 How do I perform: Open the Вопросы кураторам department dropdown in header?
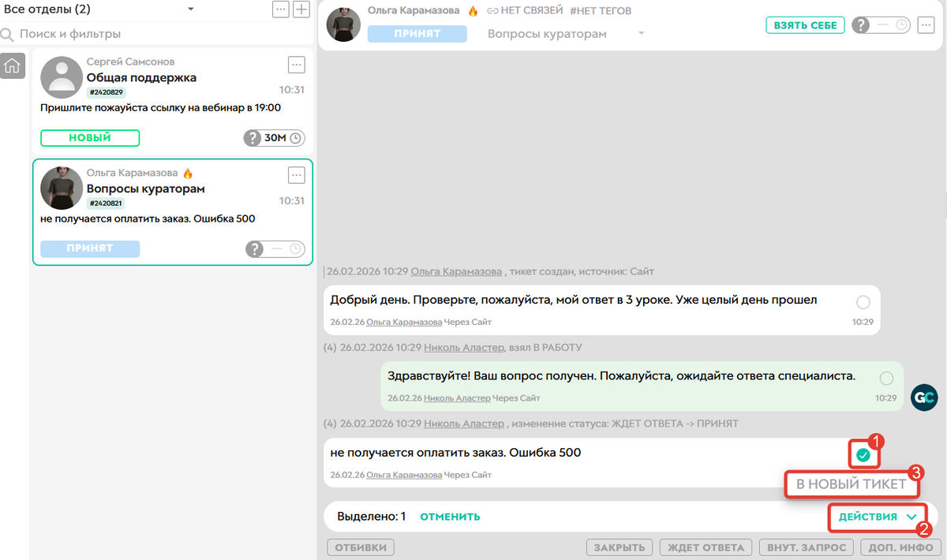pos(566,34)
